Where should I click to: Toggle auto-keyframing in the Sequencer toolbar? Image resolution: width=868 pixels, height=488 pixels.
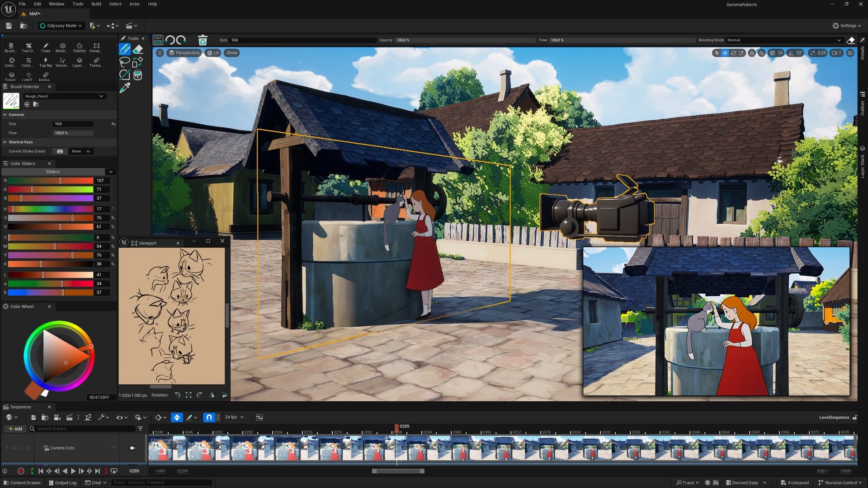click(x=177, y=417)
